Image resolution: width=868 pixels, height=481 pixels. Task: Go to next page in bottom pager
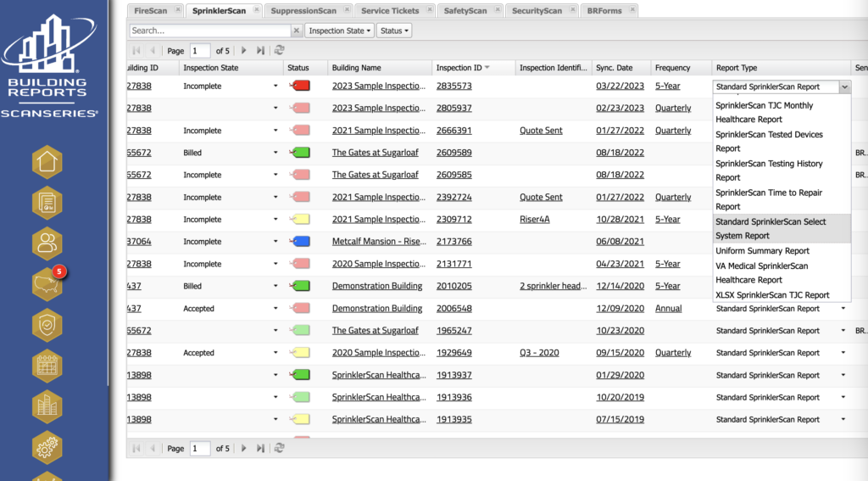coord(243,448)
